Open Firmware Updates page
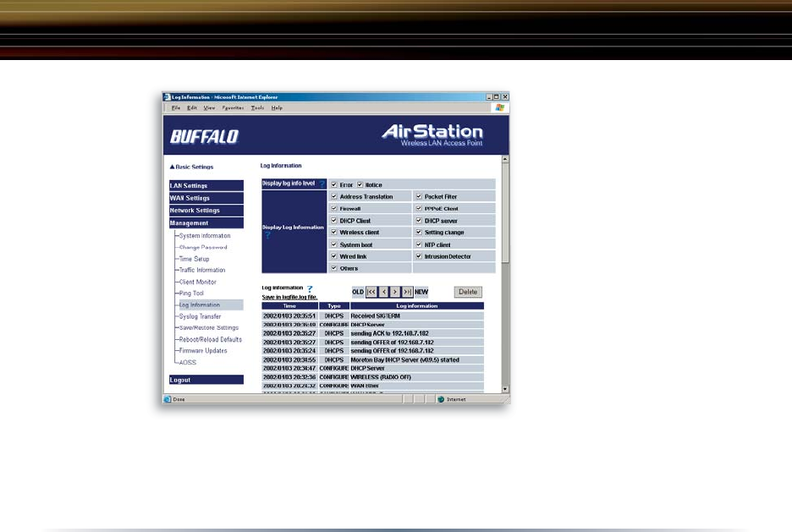 pos(203,351)
